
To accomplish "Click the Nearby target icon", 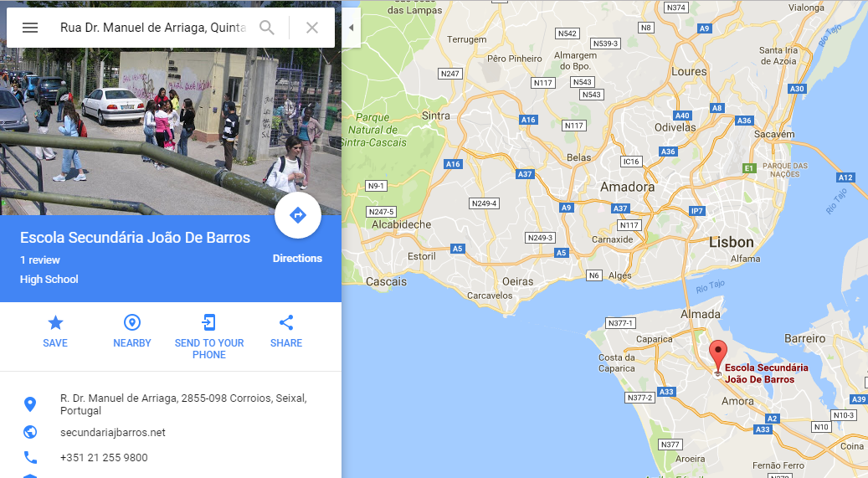I will click(131, 322).
